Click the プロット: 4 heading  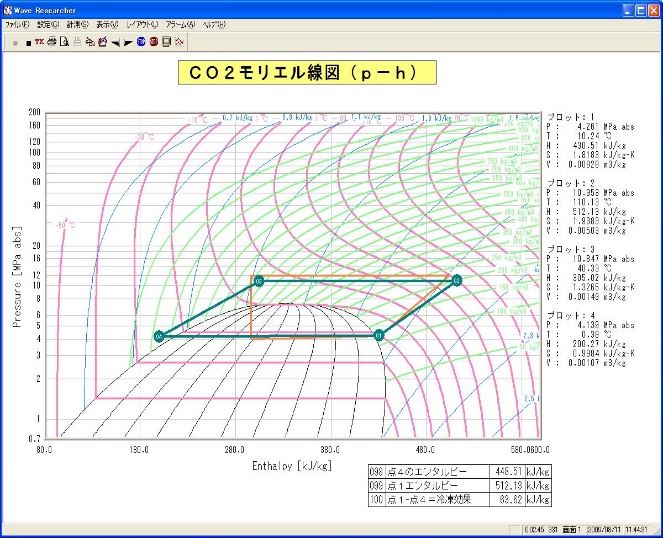pos(571,316)
